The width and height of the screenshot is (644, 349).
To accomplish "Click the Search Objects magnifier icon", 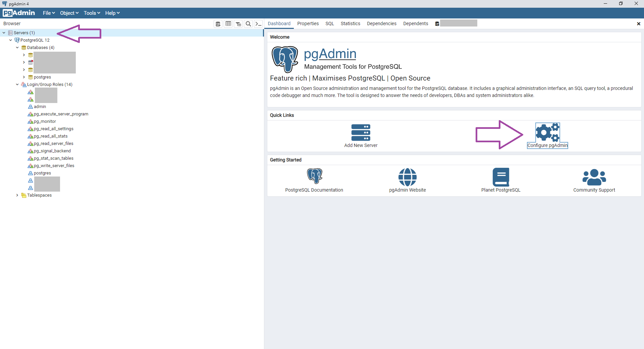I will point(248,24).
